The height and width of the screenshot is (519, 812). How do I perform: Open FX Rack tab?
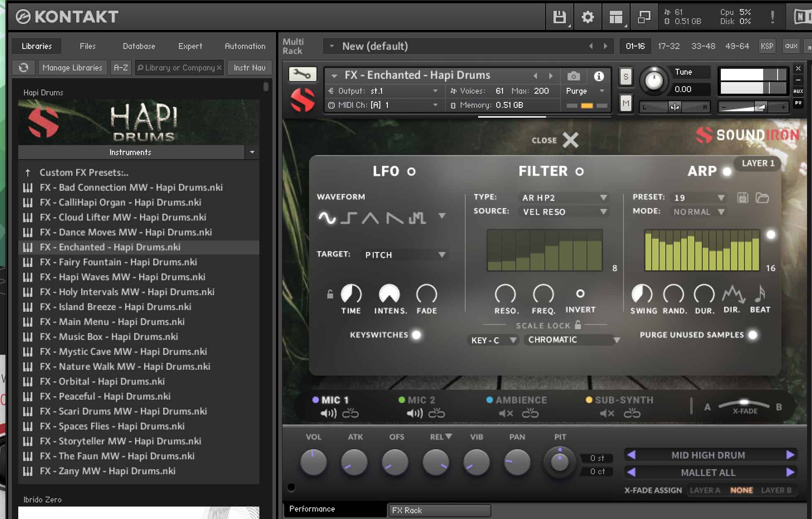pyautogui.click(x=439, y=510)
